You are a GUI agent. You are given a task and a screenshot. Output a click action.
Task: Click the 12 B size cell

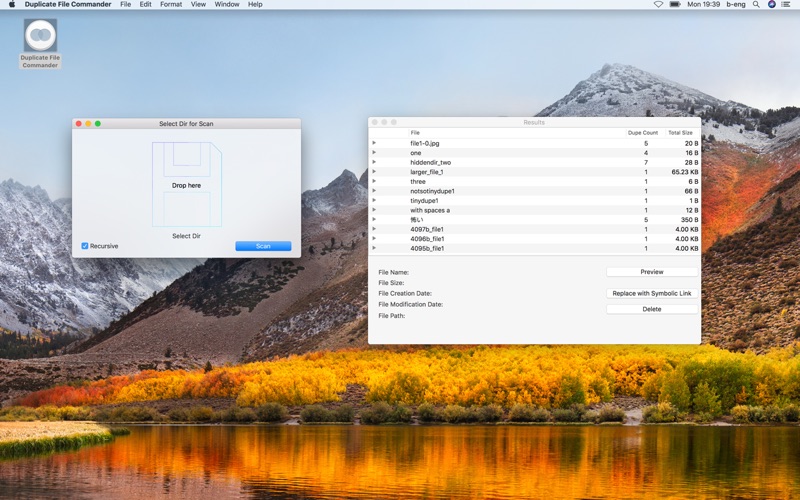[691, 210]
